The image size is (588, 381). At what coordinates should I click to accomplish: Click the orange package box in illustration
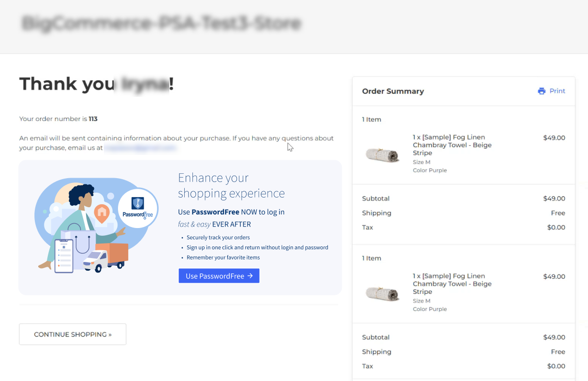click(x=116, y=252)
